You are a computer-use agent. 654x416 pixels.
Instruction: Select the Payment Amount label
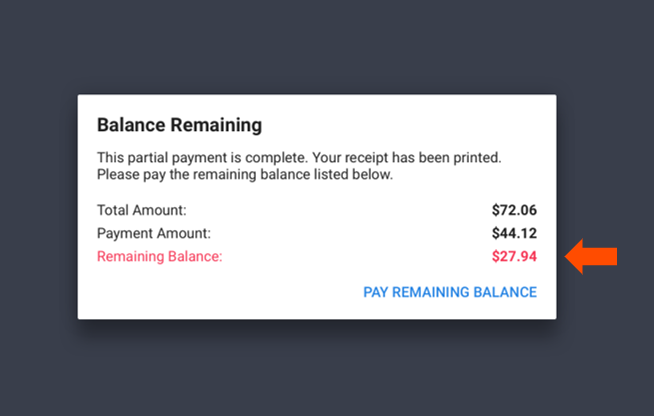coord(154,233)
